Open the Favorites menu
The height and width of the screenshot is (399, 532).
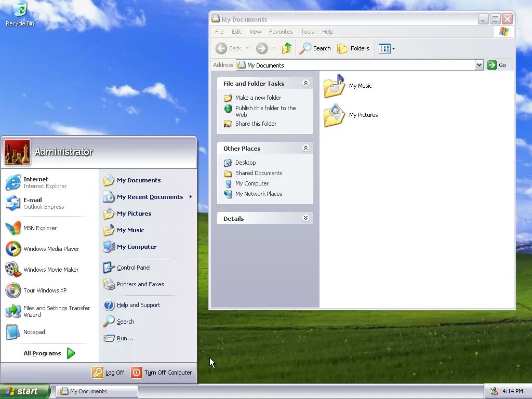pyautogui.click(x=281, y=32)
